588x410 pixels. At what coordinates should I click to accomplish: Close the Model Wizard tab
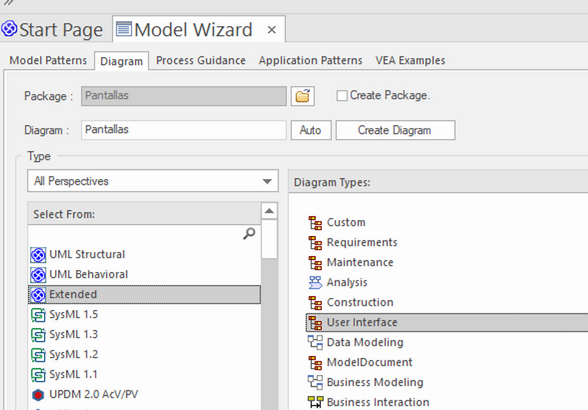[x=272, y=30]
